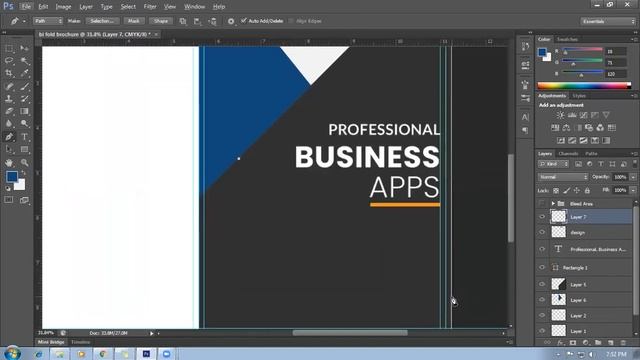Select the History Brush tool
This screenshot has height=360, width=640.
coord(24,99)
